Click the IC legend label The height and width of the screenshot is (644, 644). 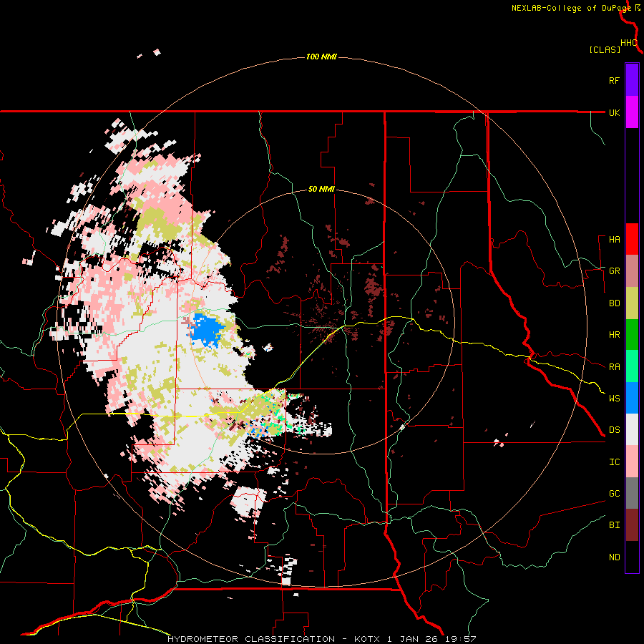click(615, 462)
